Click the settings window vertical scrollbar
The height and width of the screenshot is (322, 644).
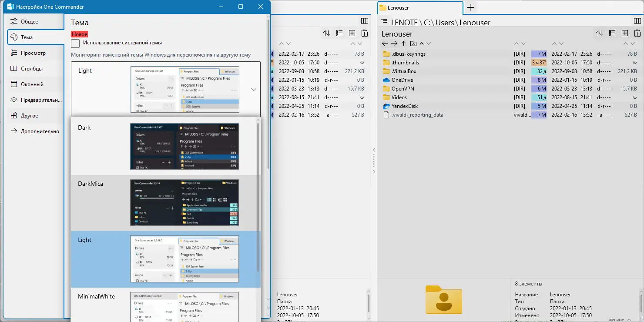pyautogui.click(x=268, y=94)
